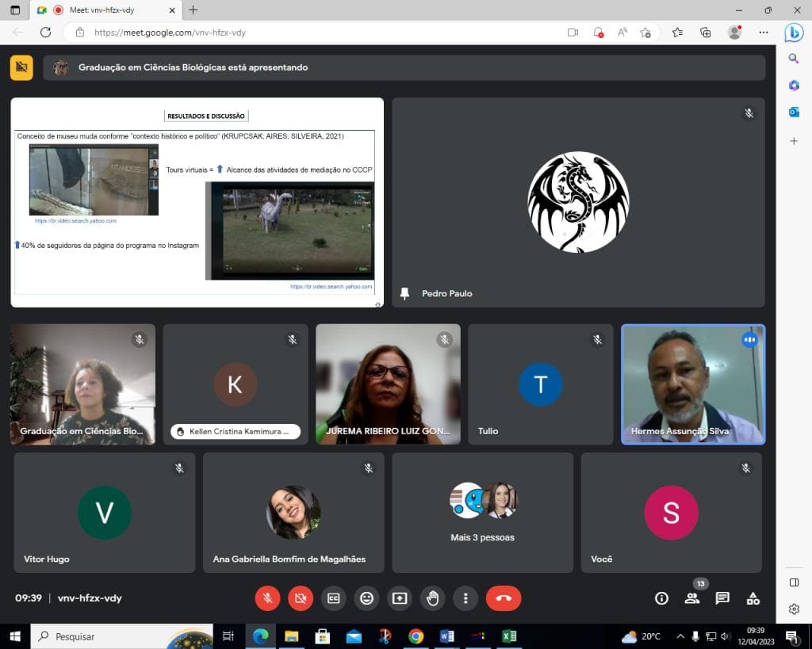Show the participants people panel
Screen dimensions: 812x649
pos(691,598)
